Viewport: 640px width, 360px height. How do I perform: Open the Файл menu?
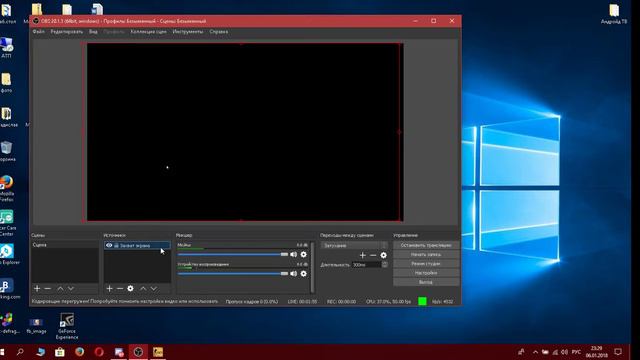pos(38,31)
